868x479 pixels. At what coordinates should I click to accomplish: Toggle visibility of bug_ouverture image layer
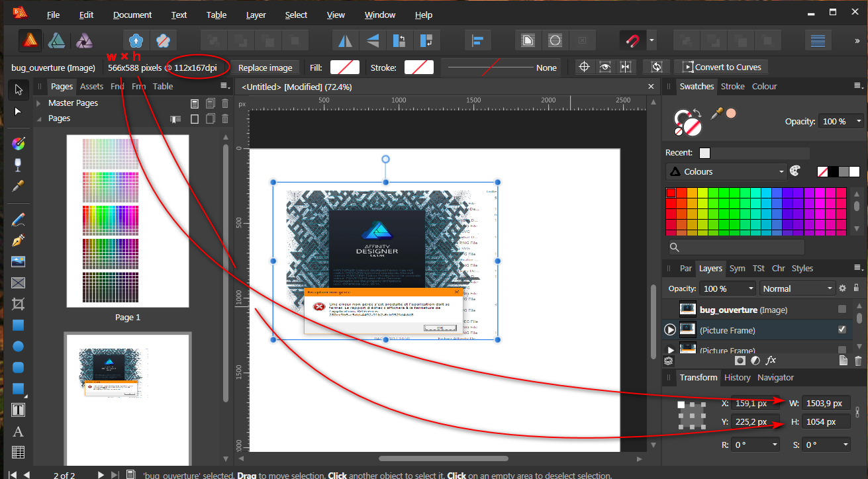842,309
